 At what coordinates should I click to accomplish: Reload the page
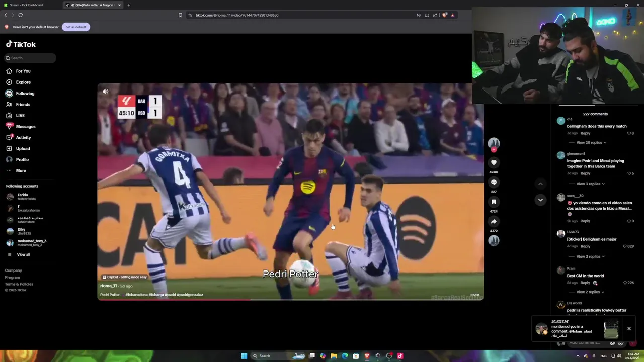click(x=21, y=15)
